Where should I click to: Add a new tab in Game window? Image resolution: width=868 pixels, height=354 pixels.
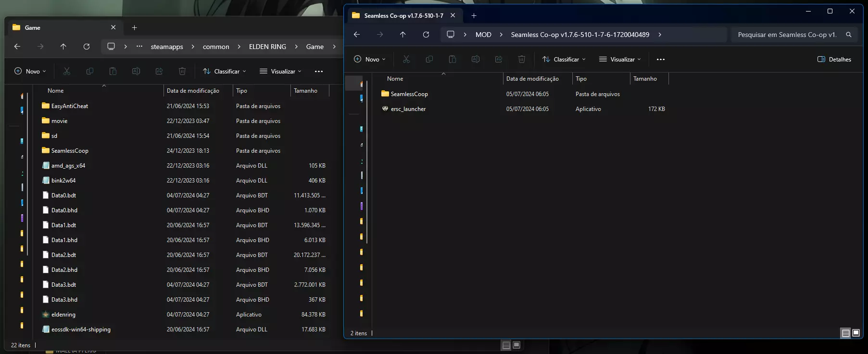[134, 28]
